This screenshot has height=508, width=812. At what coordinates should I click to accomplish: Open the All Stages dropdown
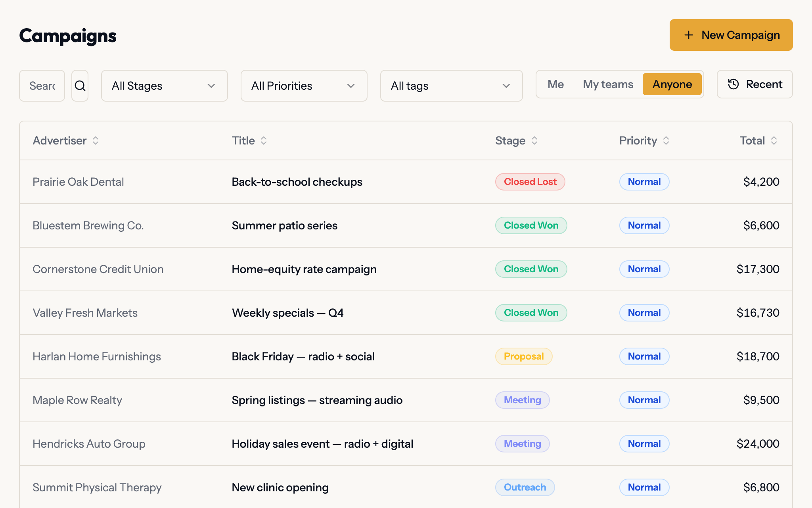[x=165, y=86]
